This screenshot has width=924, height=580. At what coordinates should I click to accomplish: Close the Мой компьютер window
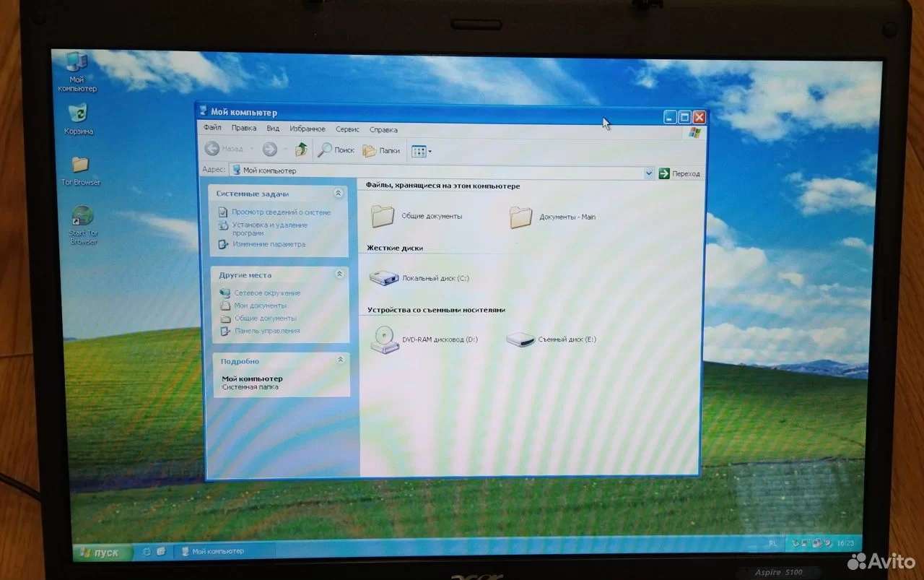pos(699,116)
